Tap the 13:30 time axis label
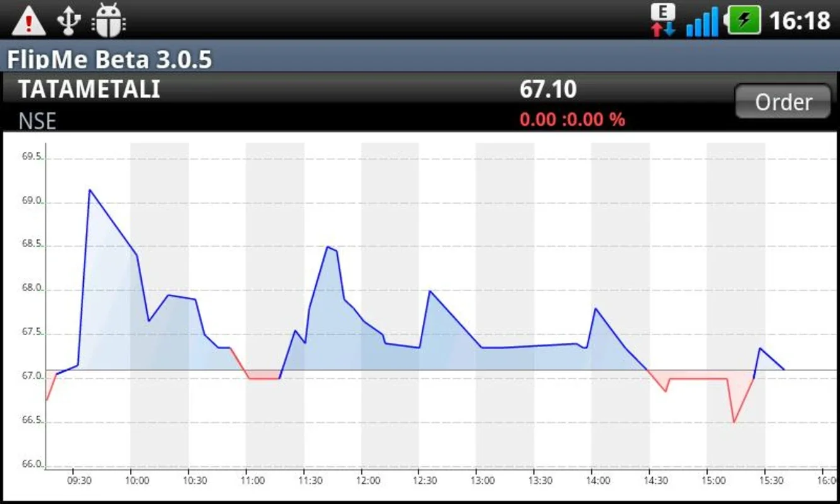This screenshot has width=840, height=504. click(x=540, y=481)
